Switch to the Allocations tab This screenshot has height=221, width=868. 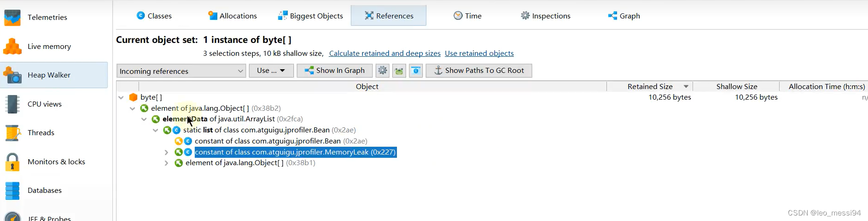pos(233,16)
